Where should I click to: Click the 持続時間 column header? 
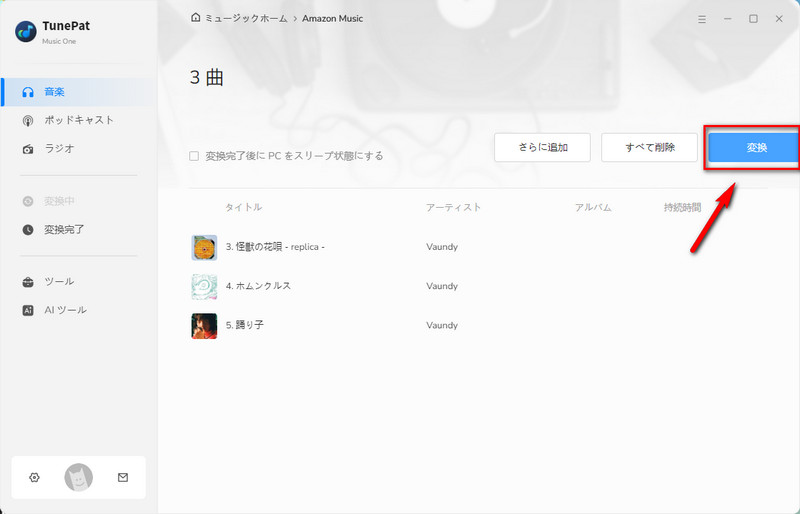[x=682, y=207]
